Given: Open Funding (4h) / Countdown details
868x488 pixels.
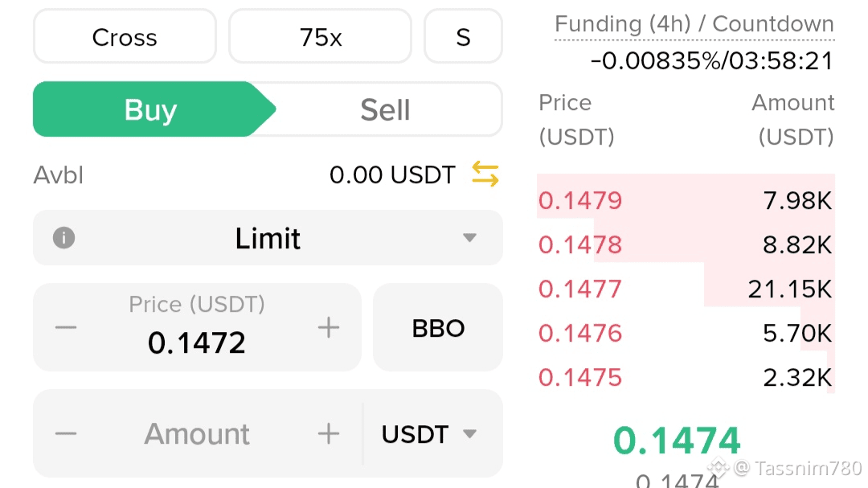Looking at the screenshot, I should coord(694,25).
